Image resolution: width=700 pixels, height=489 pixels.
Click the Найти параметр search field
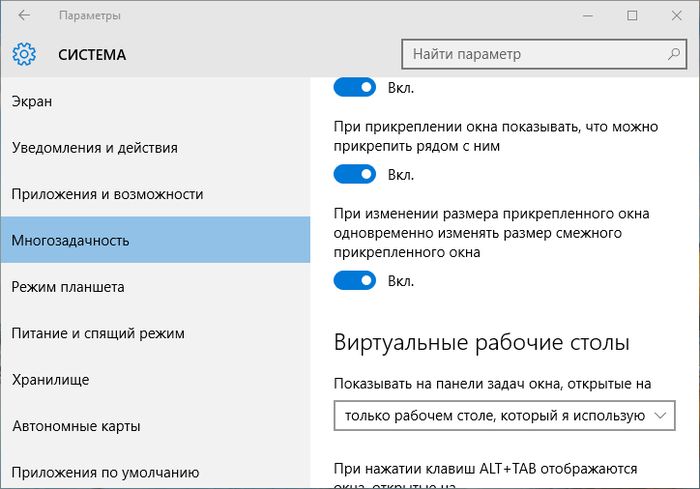coord(530,54)
